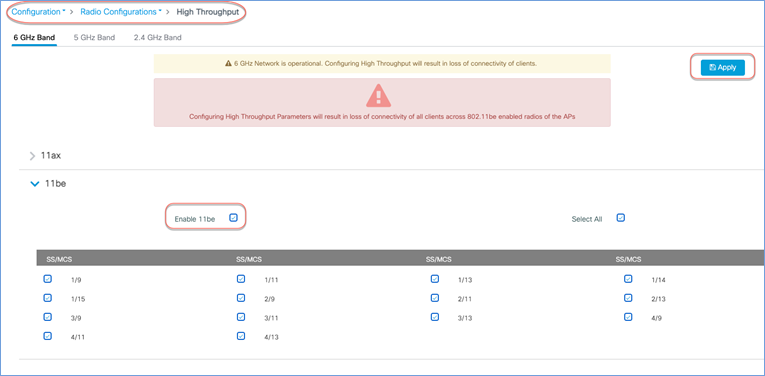The height and width of the screenshot is (376, 765).
Task: Click the 11ax section label
Action: pos(51,156)
